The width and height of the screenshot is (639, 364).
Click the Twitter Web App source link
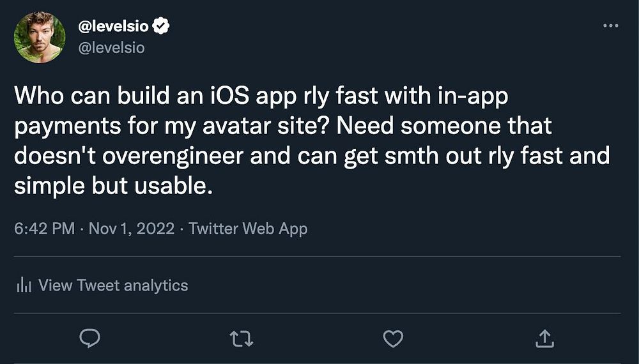tap(248, 229)
